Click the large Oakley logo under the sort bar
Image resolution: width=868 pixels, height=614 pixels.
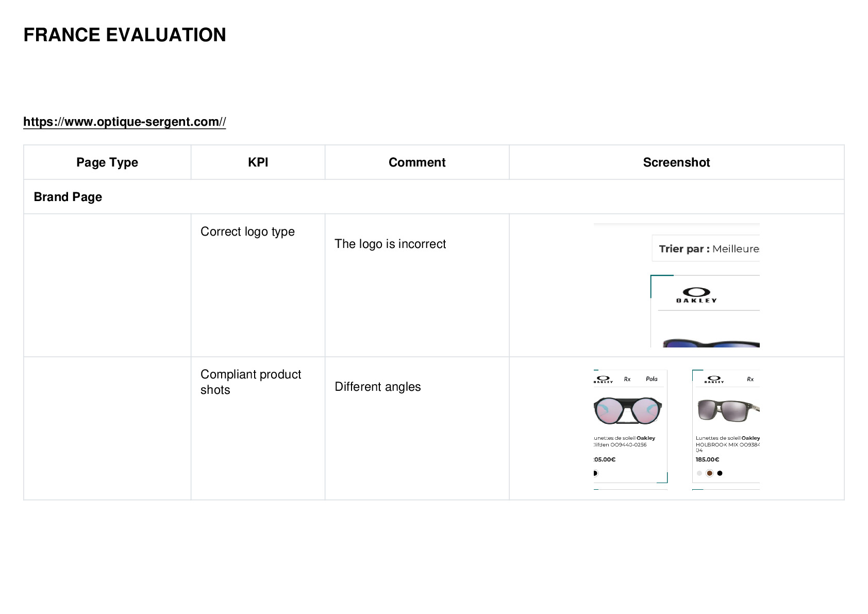click(x=696, y=295)
